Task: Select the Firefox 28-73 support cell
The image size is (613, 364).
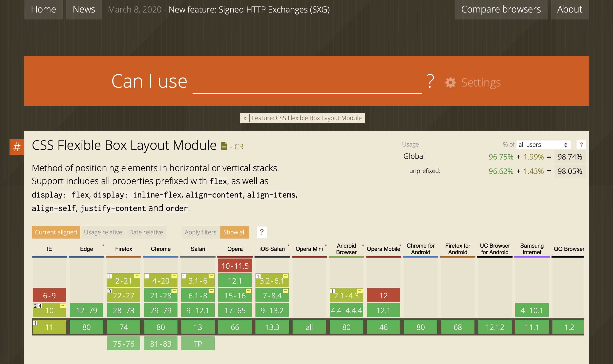Action: [x=124, y=310]
